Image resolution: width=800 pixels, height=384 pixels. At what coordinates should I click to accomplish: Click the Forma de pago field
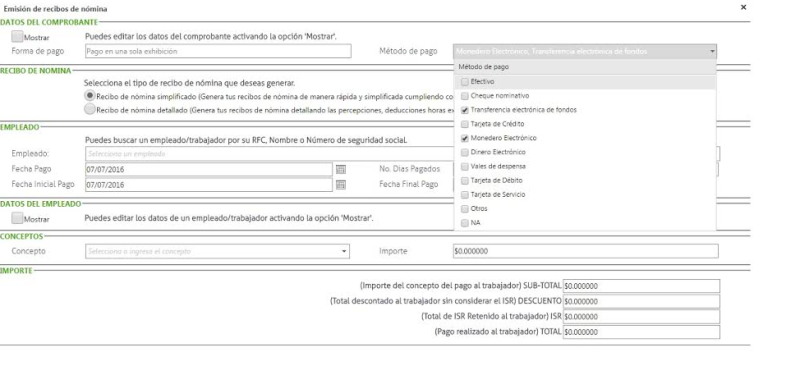coord(218,51)
